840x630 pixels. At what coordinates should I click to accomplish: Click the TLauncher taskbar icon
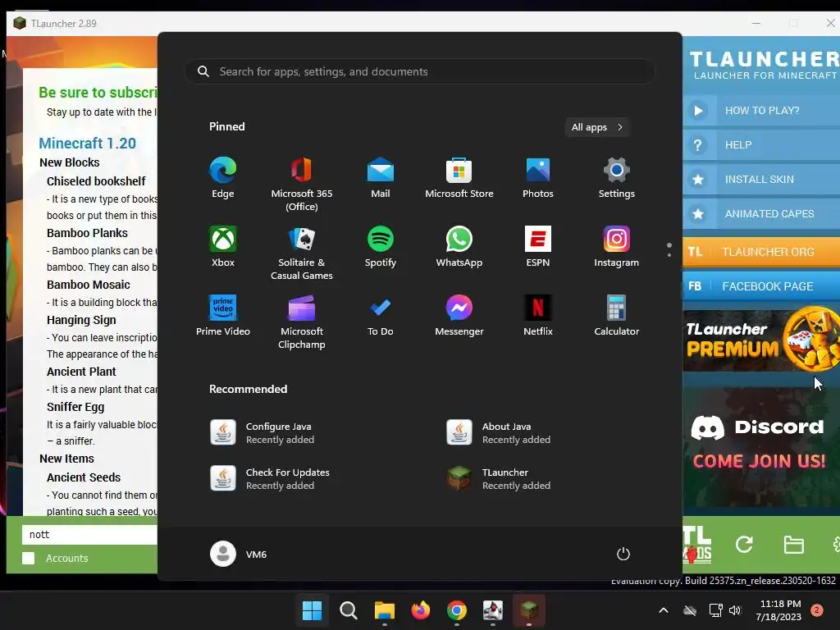tap(529, 610)
